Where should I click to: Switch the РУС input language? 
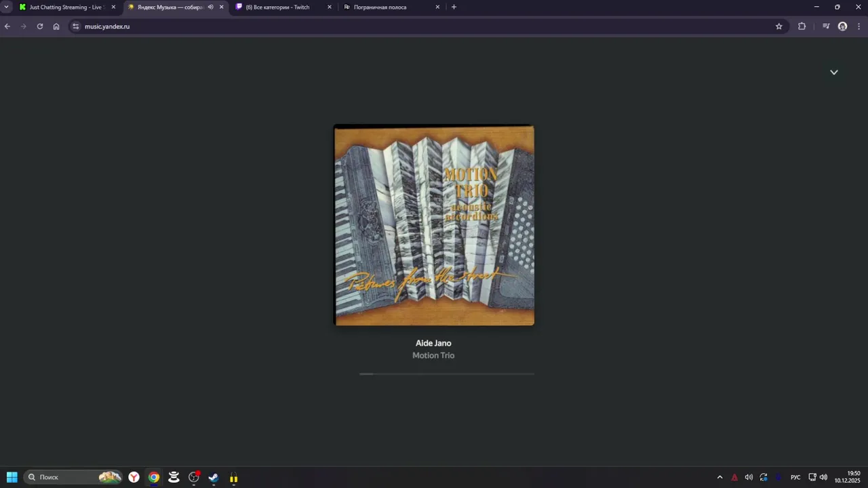click(795, 477)
